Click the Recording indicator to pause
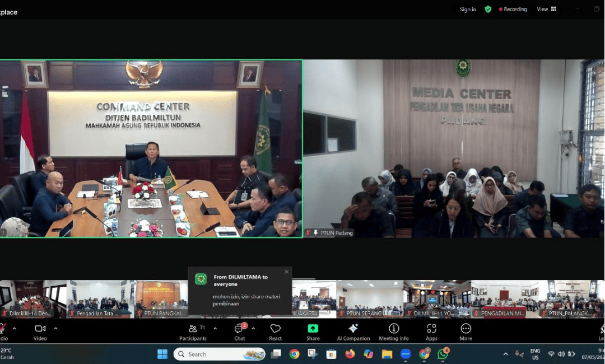Screen dimensions: 605x364 tap(513, 9)
